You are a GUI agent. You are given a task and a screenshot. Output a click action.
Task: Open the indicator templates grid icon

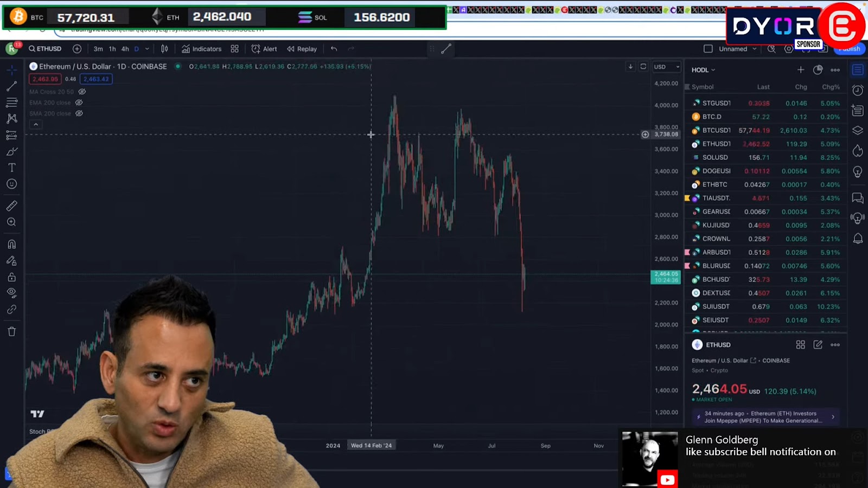coord(234,49)
